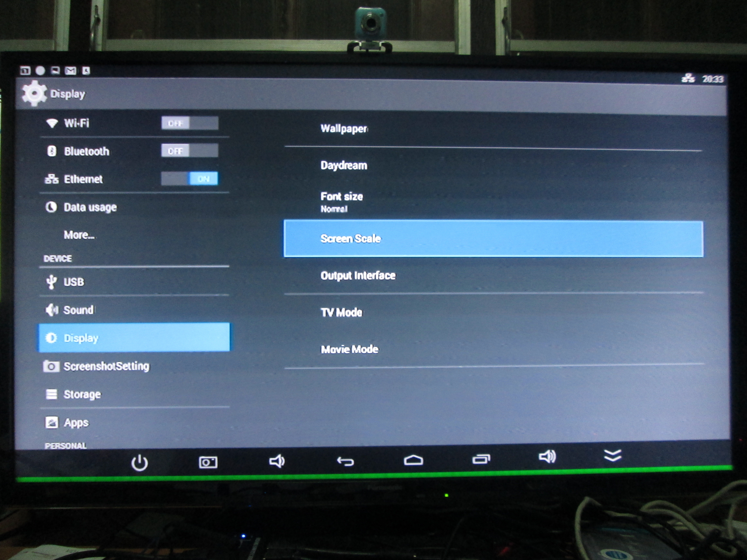This screenshot has height=560, width=747.
Task: Open Apps settings
Action: tap(134, 422)
